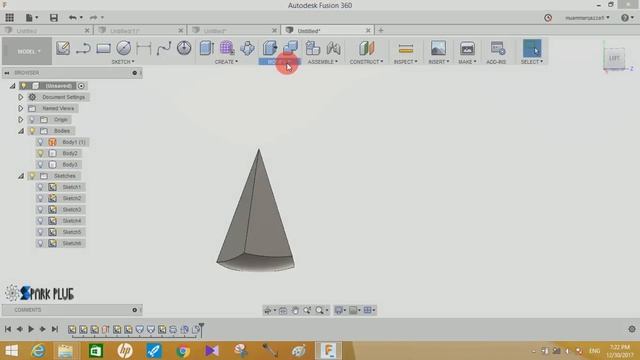The image size is (640, 360).
Task: Click the Look At navigation icon
Action: coord(283,311)
